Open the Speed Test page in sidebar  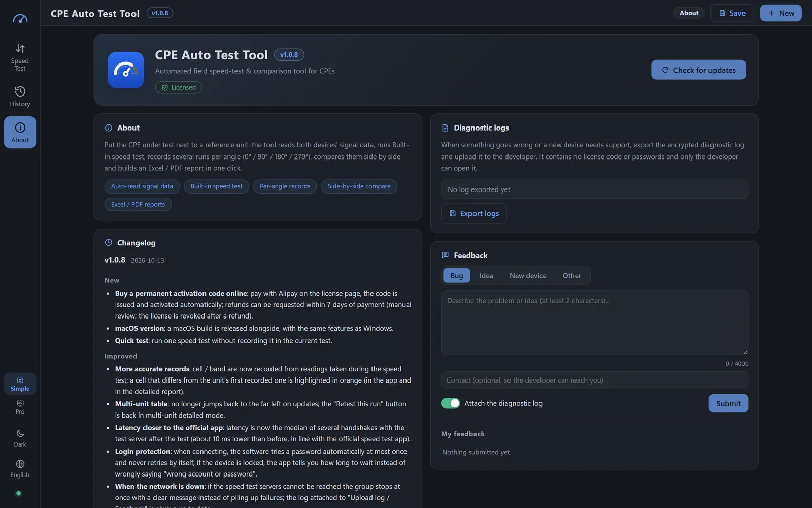[20, 57]
